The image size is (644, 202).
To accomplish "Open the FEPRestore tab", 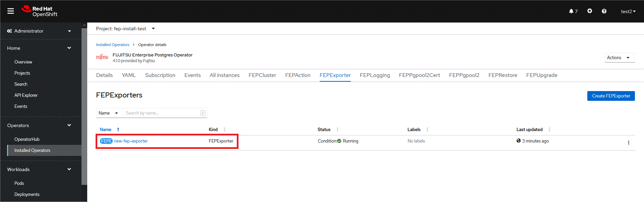I will (x=503, y=75).
